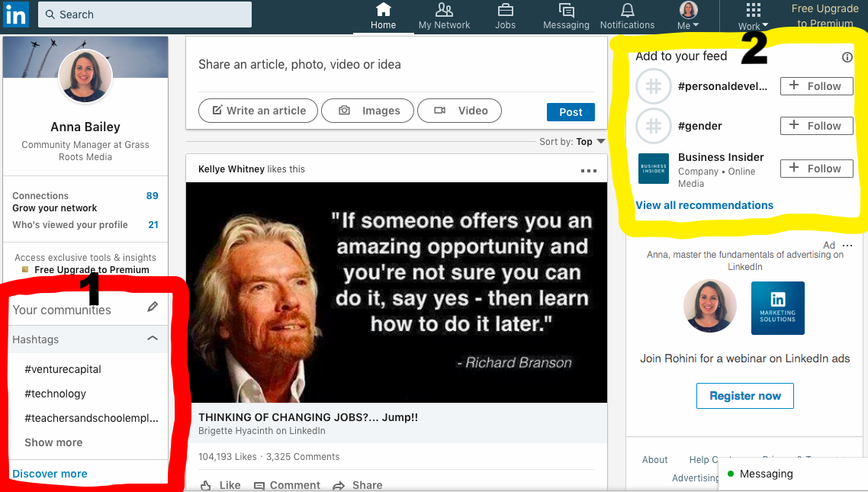Screen dimensions: 868x492
Task: Open Connections Grow your network
Action: [85, 201]
